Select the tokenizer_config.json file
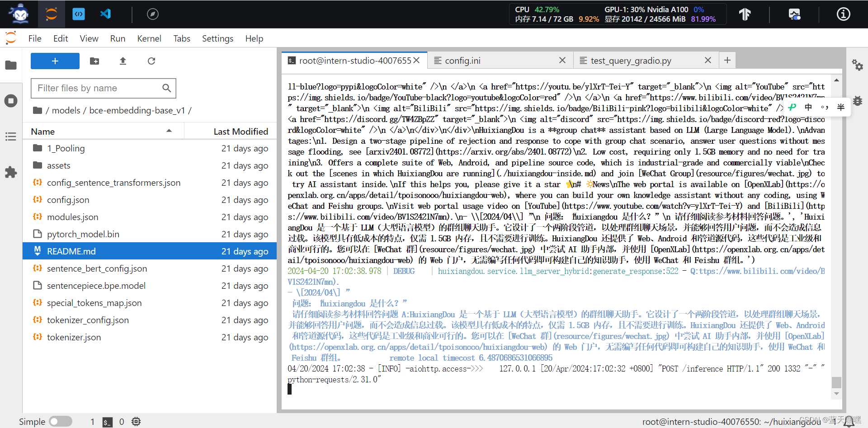This screenshot has width=868, height=428. (x=150, y=320)
